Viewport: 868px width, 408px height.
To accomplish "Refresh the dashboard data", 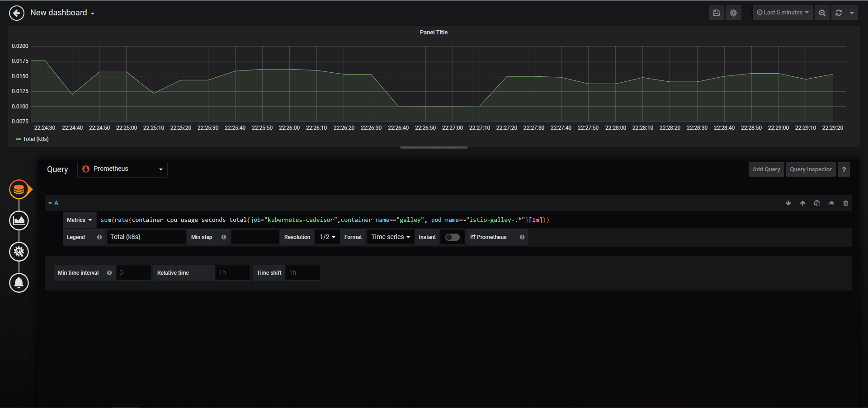I will click(839, 13).
